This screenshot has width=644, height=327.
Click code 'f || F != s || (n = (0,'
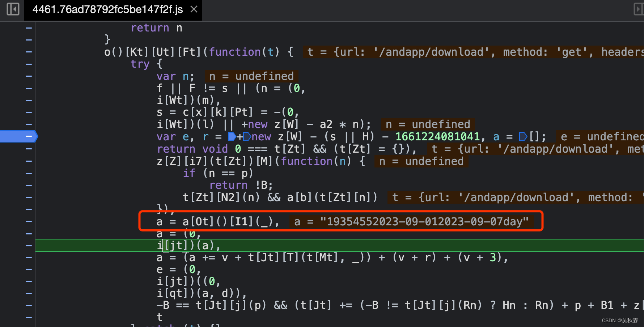click(231, 88)
